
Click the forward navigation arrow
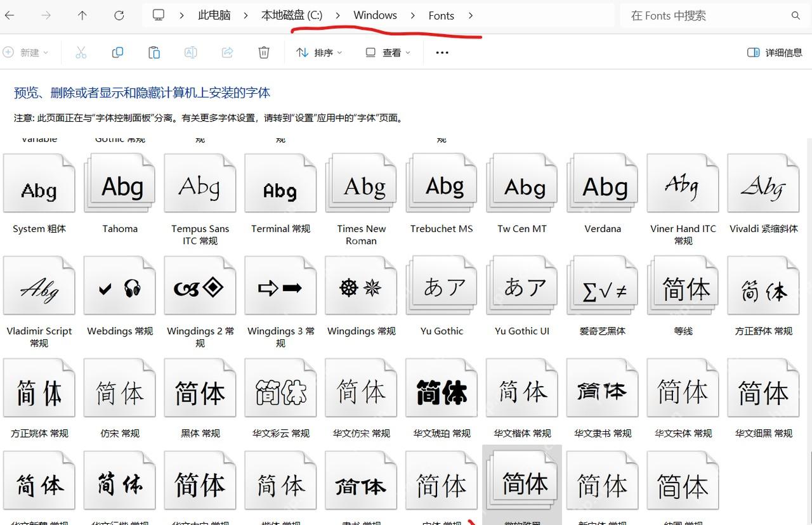[46, 15]
